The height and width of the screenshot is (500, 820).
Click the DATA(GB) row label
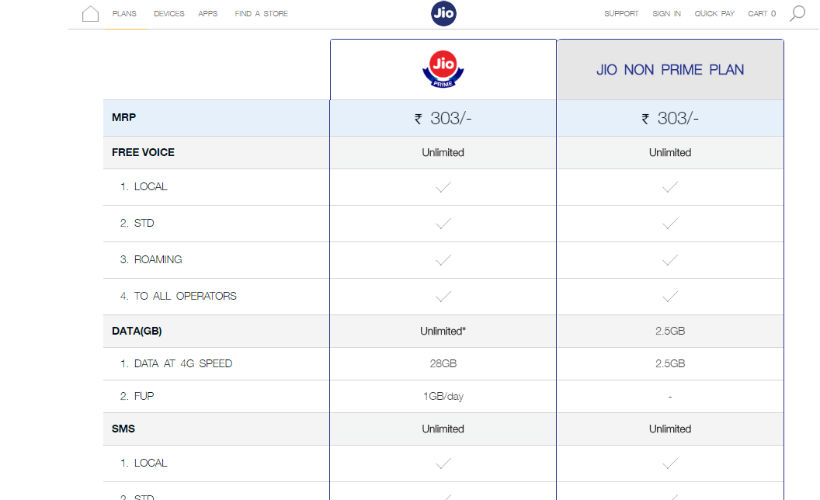pyautogui.click(x=136, y=331)
